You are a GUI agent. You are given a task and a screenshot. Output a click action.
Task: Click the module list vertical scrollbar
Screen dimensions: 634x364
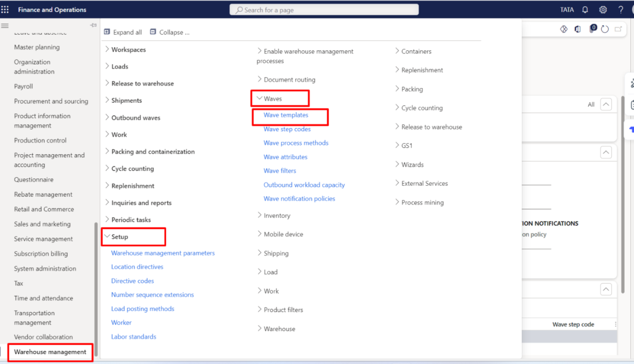tap(96, 288)
